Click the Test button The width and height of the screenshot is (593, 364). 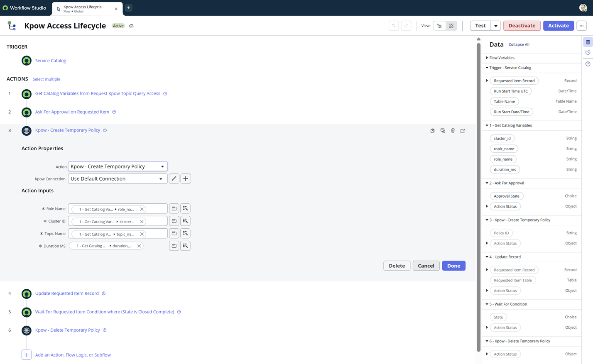480,26
